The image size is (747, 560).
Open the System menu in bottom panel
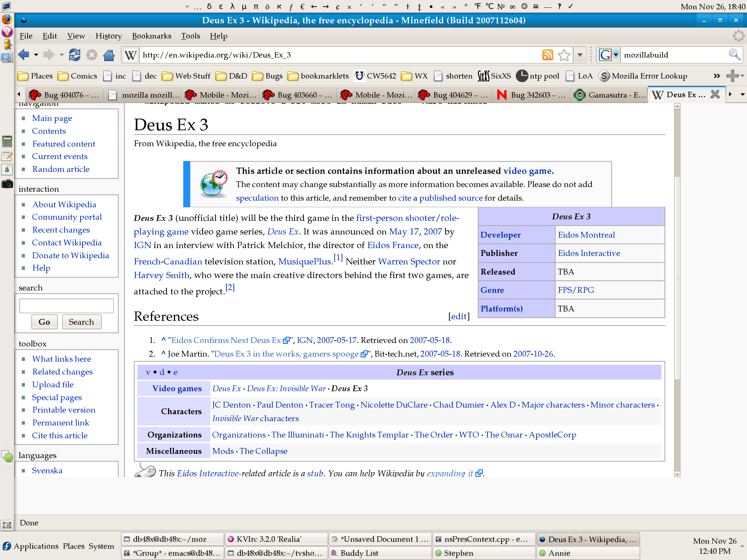coord(101,546)
